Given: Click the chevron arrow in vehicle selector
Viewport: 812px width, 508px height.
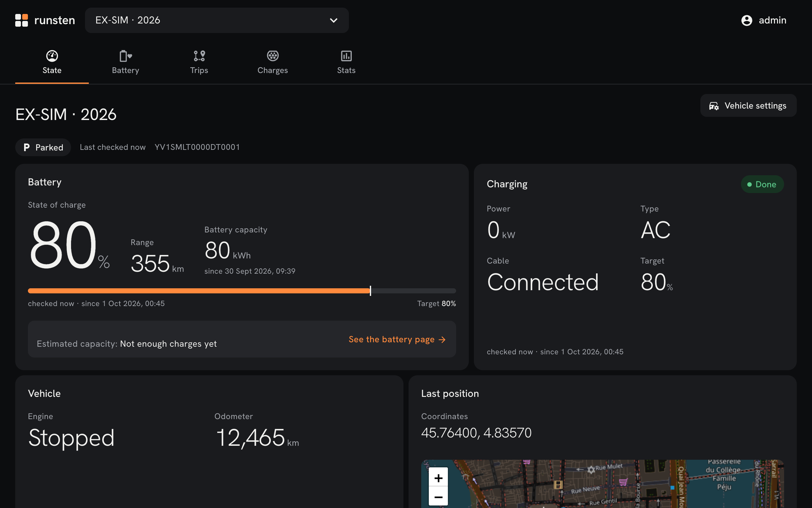Looking at the screenshot, I should [334, 20].
